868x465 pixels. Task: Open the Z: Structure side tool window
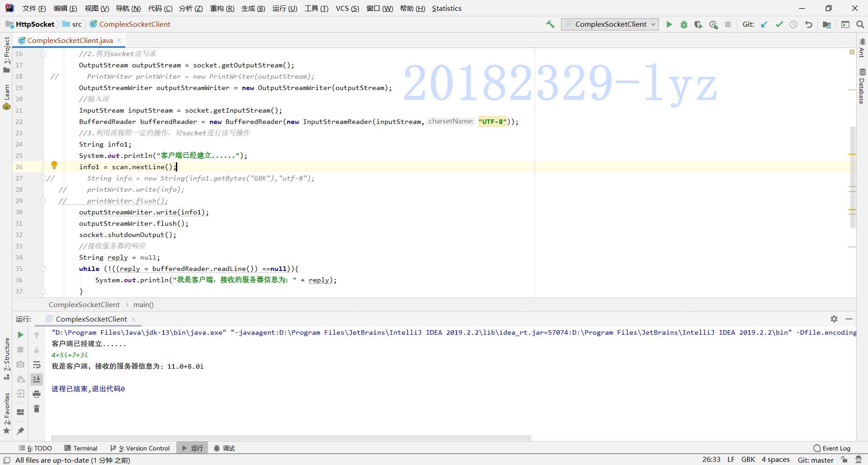[6, 359]
